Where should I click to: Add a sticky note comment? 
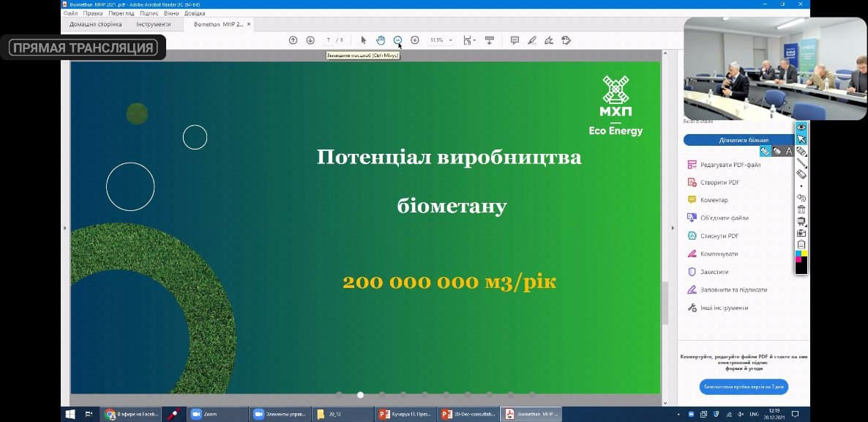pos(515,40)
